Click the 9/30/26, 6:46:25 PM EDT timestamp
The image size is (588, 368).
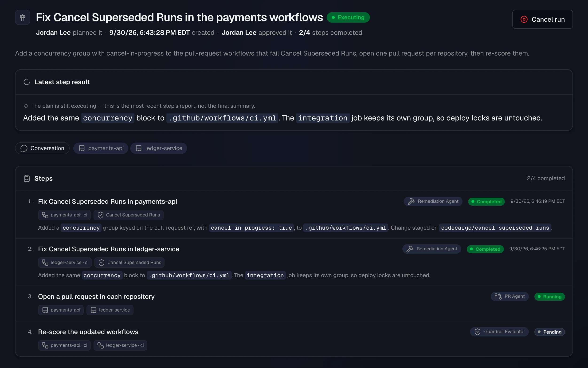click(537, 249)
